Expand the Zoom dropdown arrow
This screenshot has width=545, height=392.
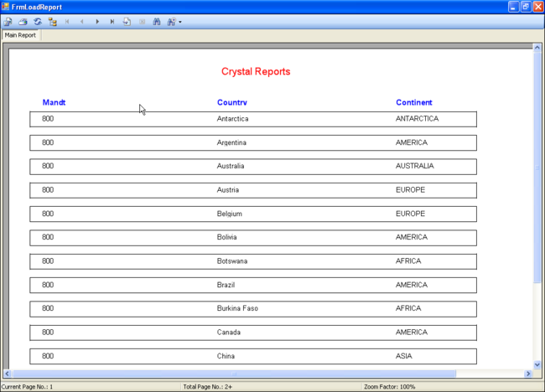[x=180, y=22]
